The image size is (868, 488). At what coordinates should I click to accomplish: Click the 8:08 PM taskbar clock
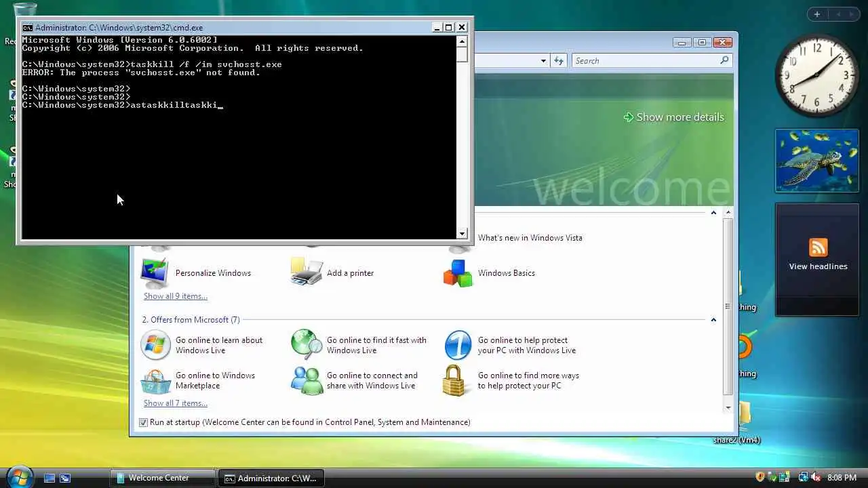pyautogui.click(x=842, y=478)
